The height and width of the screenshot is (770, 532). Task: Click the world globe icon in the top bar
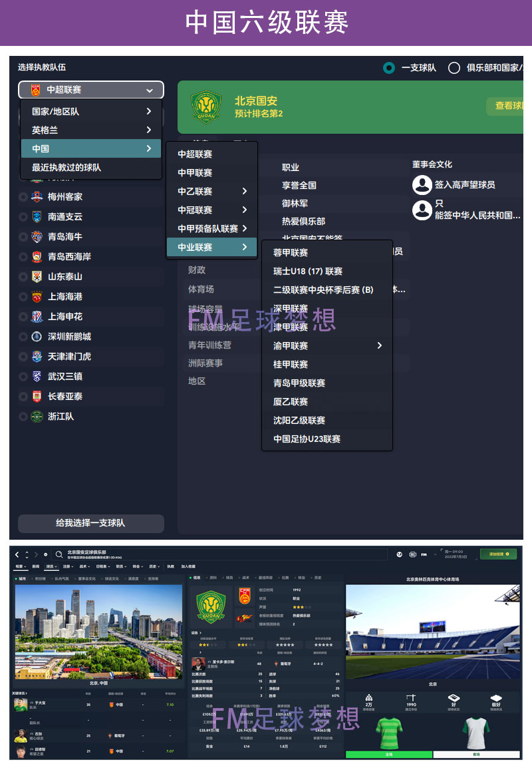pyautogui.click(x=400, y=554)
